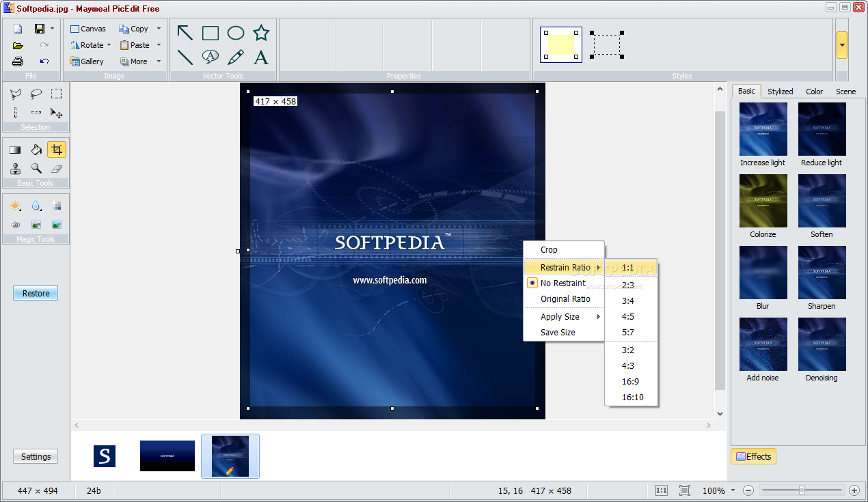Image resolution: width=868 pixels, height=502 pixels.
Task: Select the arrow vector tool
Action: [185, 33]
